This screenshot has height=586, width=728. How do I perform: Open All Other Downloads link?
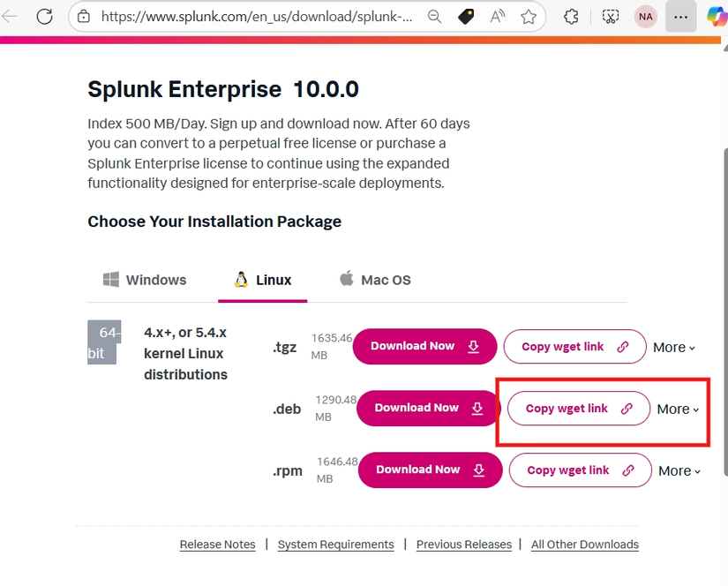[x=585, y=545]
